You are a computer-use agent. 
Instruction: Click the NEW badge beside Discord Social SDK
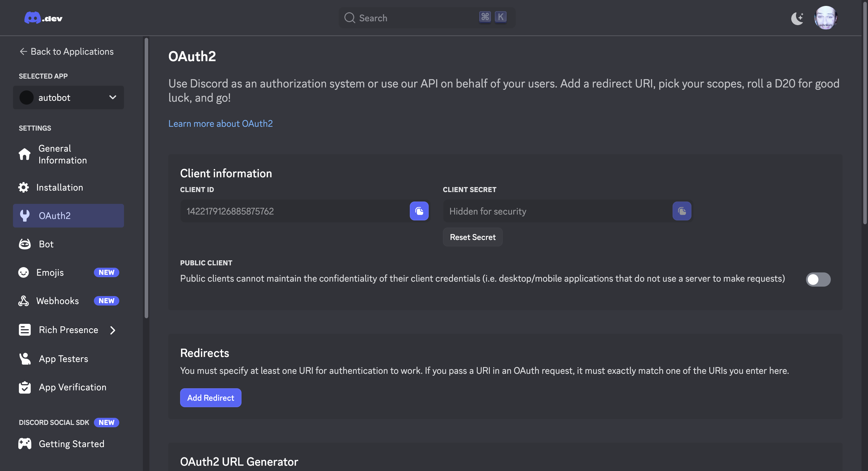tap(107, 423)
